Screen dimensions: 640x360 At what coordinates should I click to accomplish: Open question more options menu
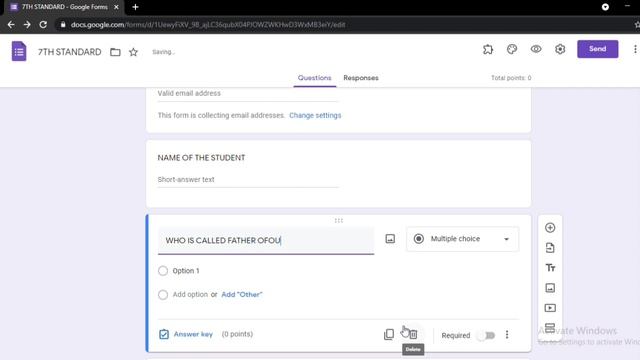tap(507, 335)
